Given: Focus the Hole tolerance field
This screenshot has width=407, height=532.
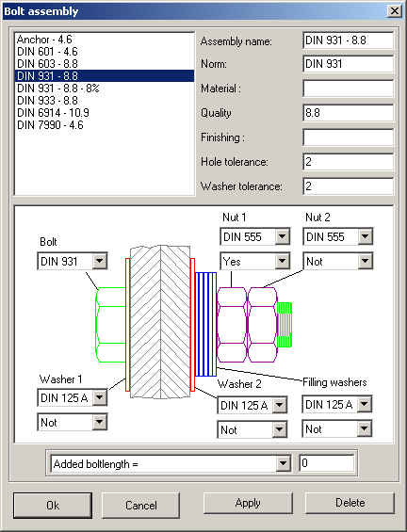Looking at the screenshot, I should [349, 162].
